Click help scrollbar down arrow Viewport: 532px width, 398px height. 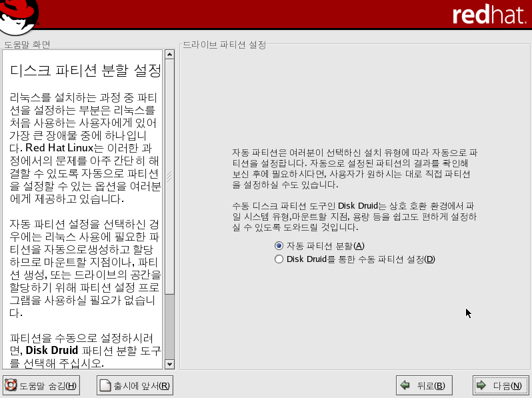click(169, 365)
